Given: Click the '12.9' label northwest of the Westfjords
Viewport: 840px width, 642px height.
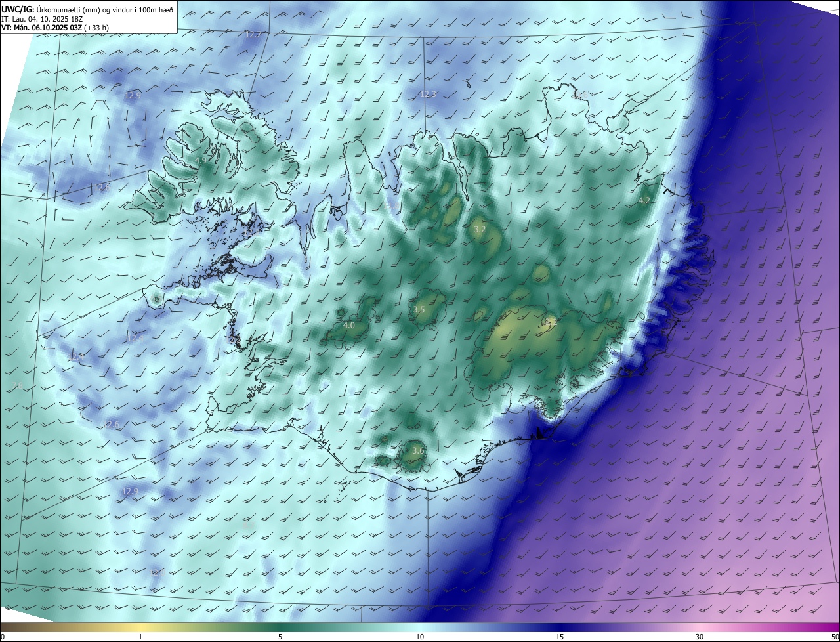Looking at the screenshot, I should [133, 95].
